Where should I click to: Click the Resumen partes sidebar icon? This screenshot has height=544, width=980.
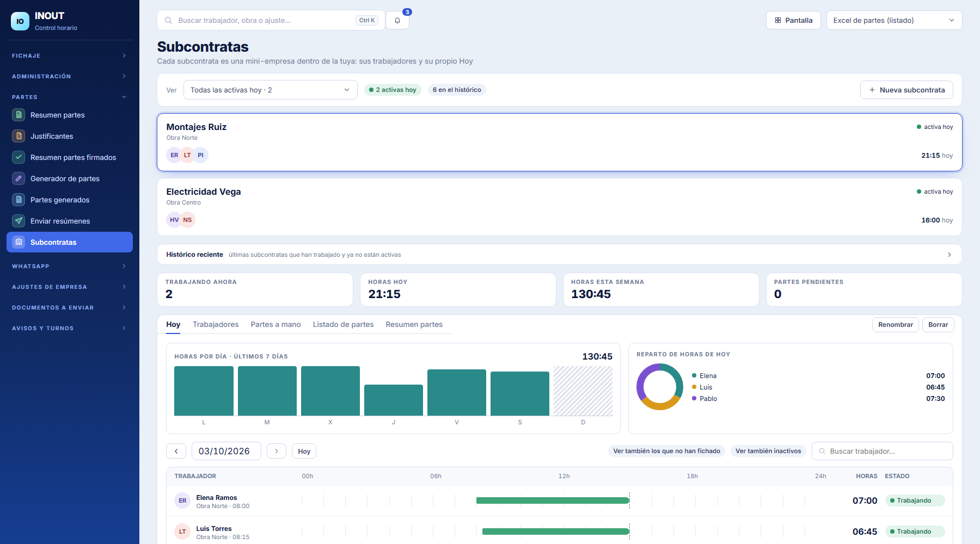pyautogui.click(x=19, y=115)
